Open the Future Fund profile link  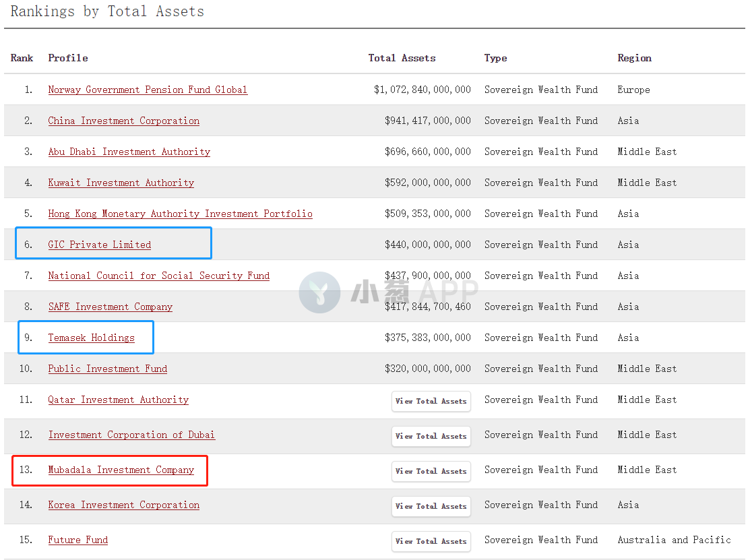[x=78, y=540]
